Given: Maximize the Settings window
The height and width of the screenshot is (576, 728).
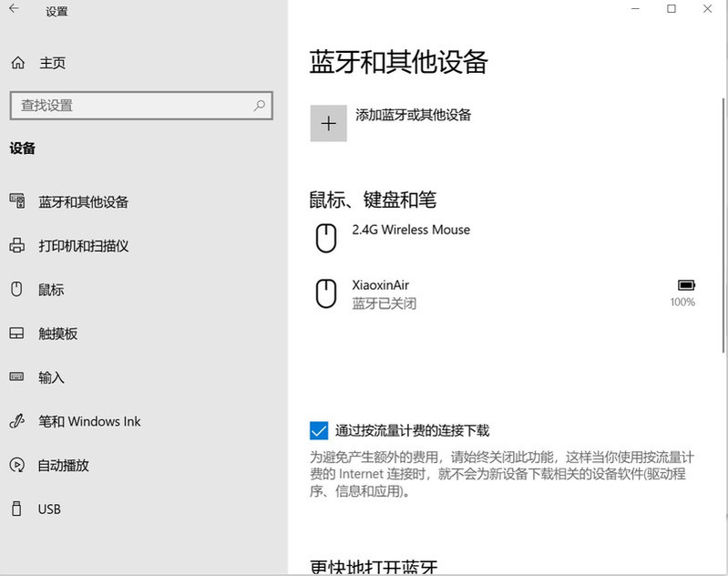Looking at the screenshot, I should 672,9.
